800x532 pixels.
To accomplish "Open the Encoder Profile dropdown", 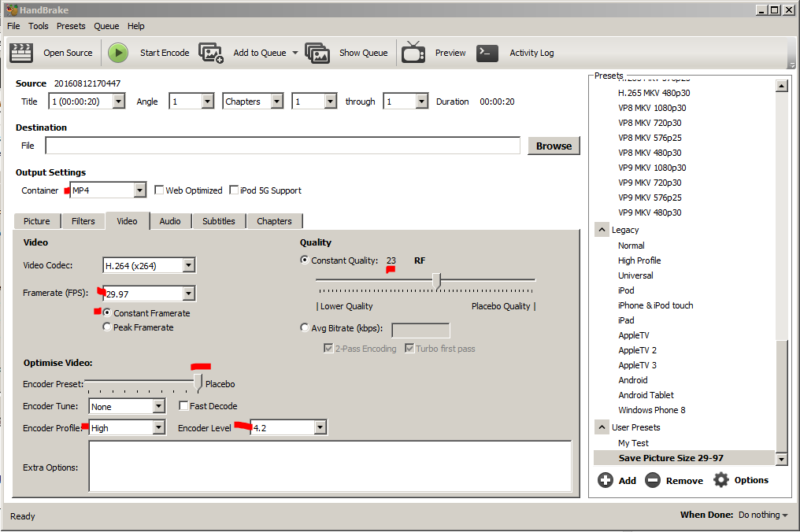I will (159, 427).
